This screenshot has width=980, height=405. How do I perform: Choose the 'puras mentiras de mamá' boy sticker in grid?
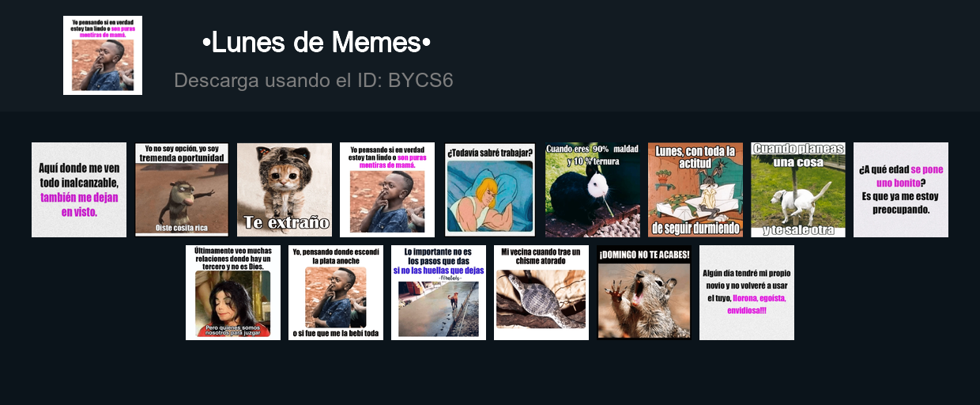tap(387, 190)
